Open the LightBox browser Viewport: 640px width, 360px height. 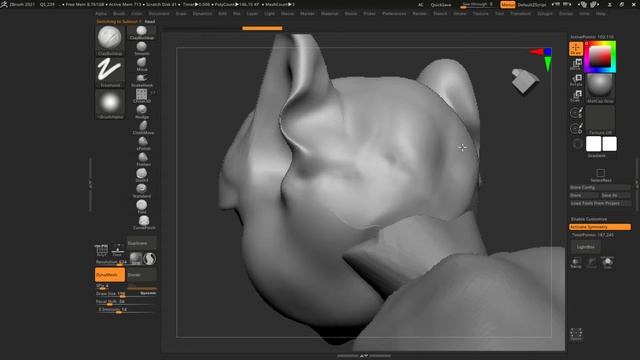[585, 247]
